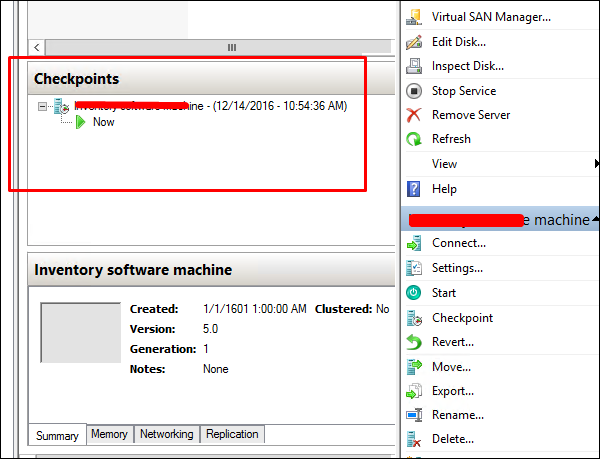Click the green Start power icon

click(414, 293)
